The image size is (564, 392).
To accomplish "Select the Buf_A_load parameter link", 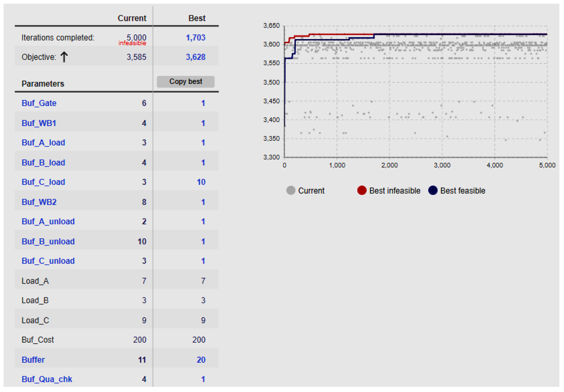I will [x=43, y=143].
